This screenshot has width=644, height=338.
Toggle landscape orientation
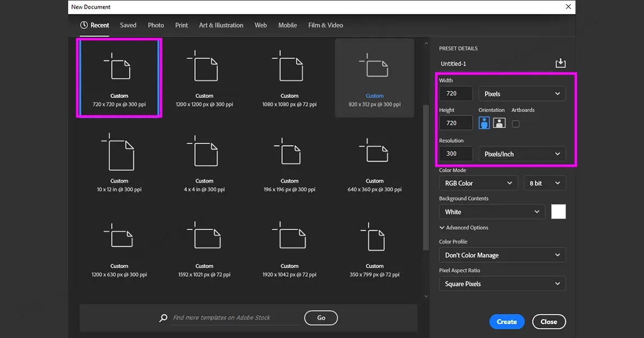(499, 123)
